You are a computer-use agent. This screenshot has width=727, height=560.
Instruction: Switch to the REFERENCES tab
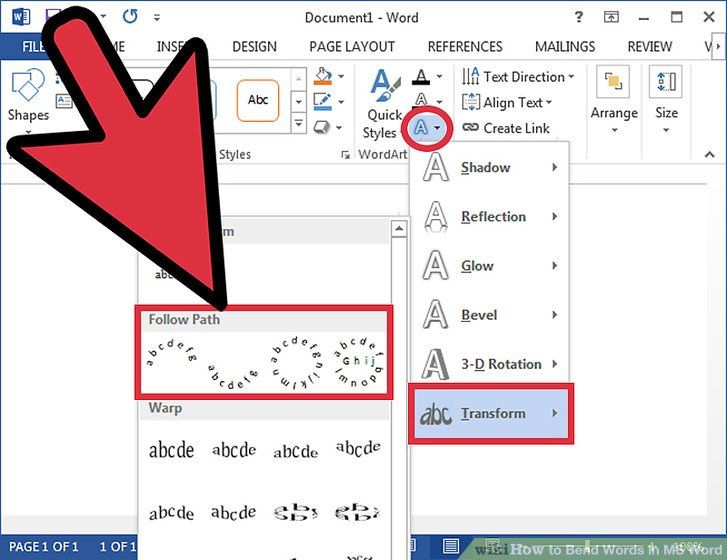[x=465, y=46]
